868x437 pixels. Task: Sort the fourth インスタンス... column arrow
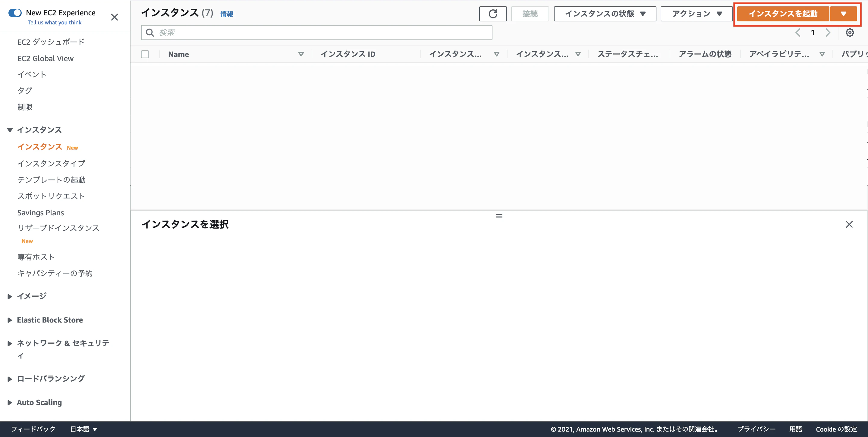tap(578, 54)
